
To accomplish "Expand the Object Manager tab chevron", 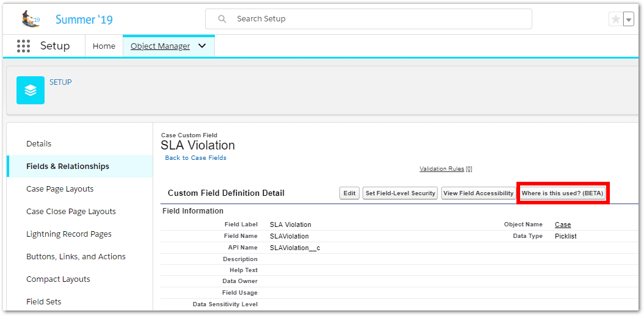I will coord(202,46).
